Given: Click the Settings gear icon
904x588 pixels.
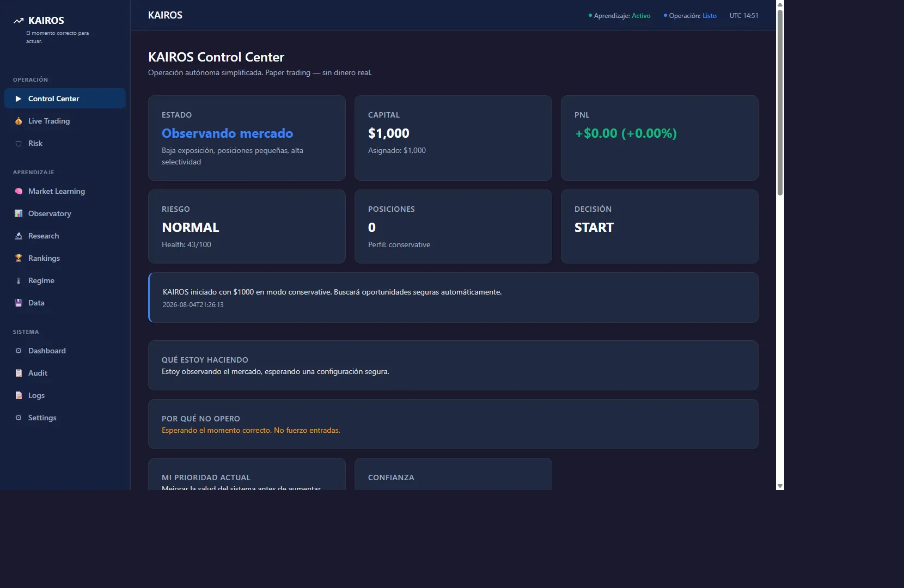Looking at the screenshot, I should click(x=19, y=418).
